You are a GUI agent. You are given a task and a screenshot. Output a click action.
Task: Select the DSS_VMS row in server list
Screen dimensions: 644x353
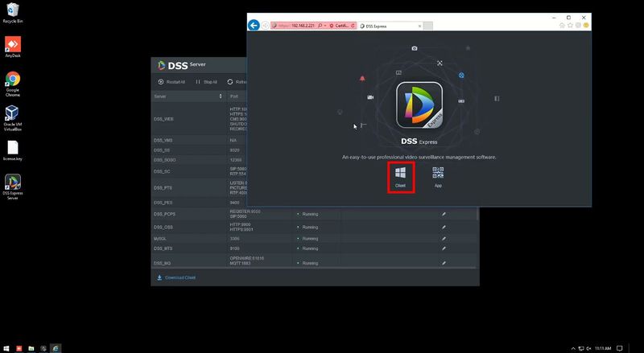[x=199, y=141]
